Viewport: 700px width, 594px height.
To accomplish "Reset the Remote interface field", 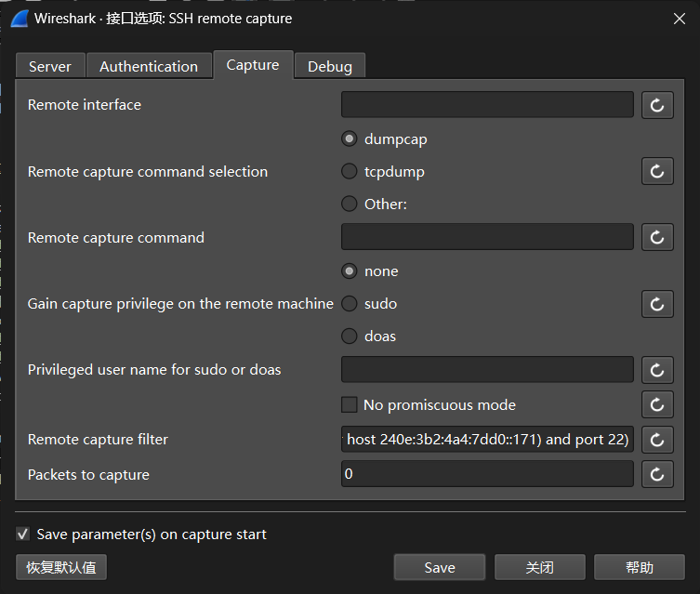I will click(x=657, y=105).
